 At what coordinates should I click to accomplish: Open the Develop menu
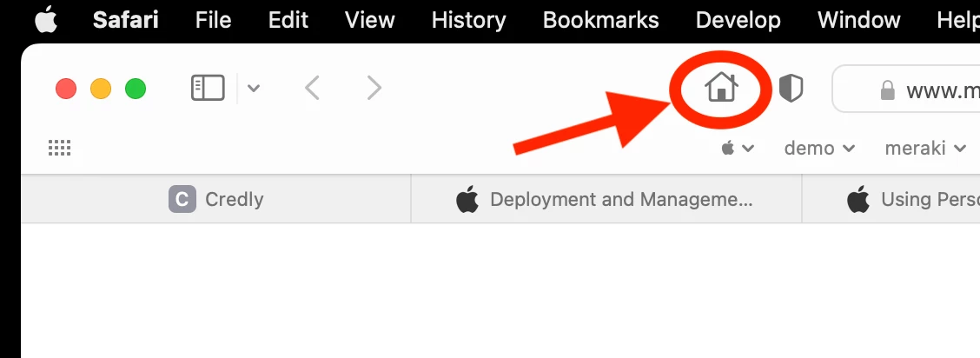tap(738, 20)
